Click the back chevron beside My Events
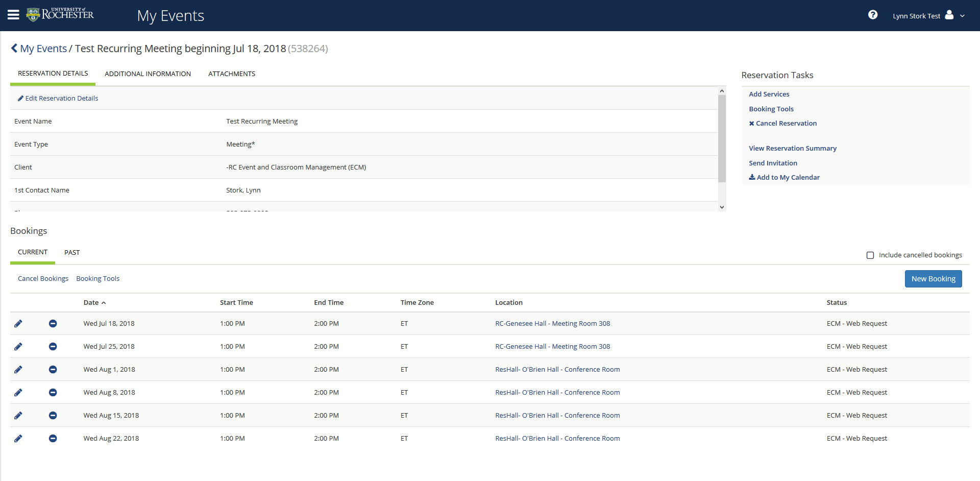The height and width of the screenshot is (481, 980). pos(14,48)
